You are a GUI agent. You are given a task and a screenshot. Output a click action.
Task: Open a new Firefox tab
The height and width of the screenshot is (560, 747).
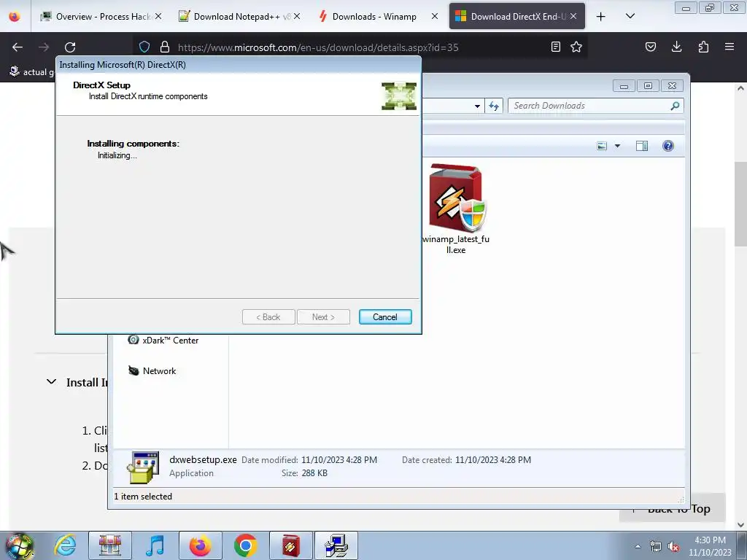601,17
